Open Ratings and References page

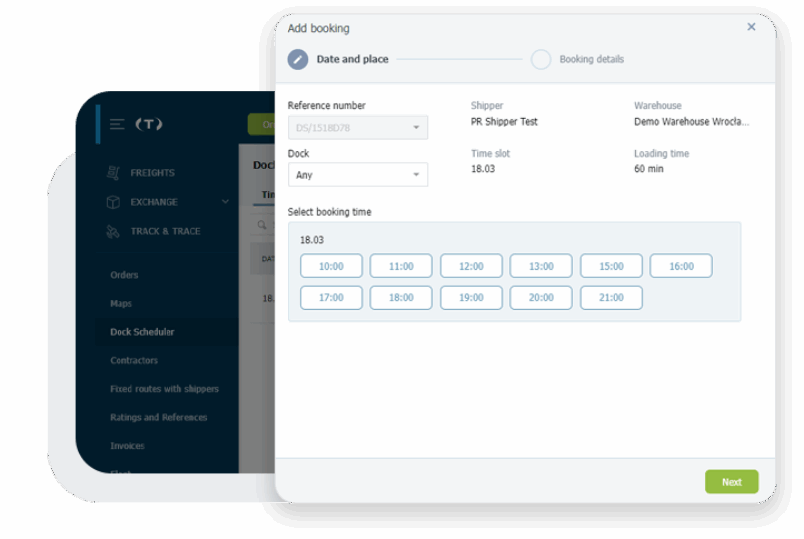tap(158, 417)
